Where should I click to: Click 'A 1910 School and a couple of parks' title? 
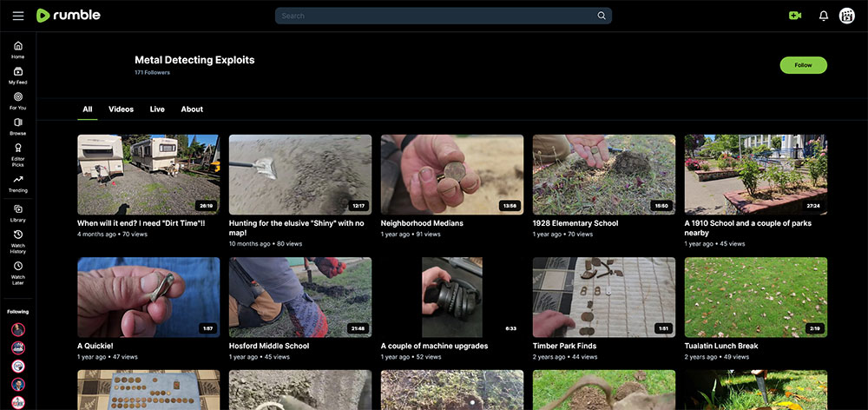748,228
